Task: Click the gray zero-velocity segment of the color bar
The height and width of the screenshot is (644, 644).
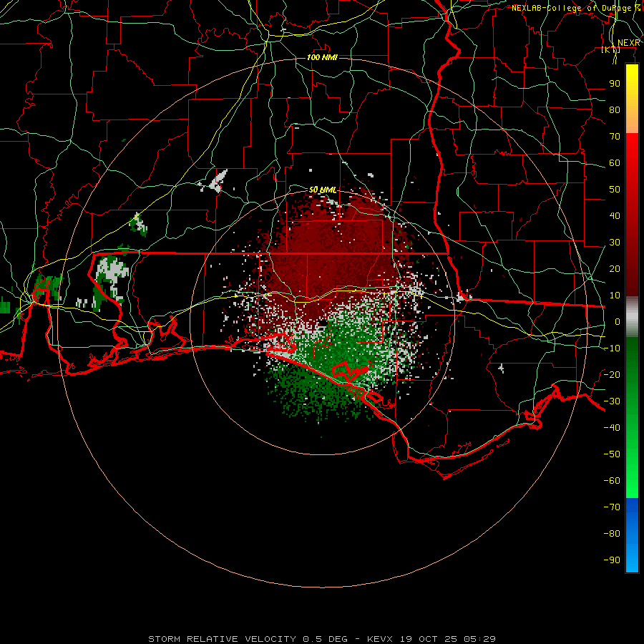Action: (x=632, y=317)
